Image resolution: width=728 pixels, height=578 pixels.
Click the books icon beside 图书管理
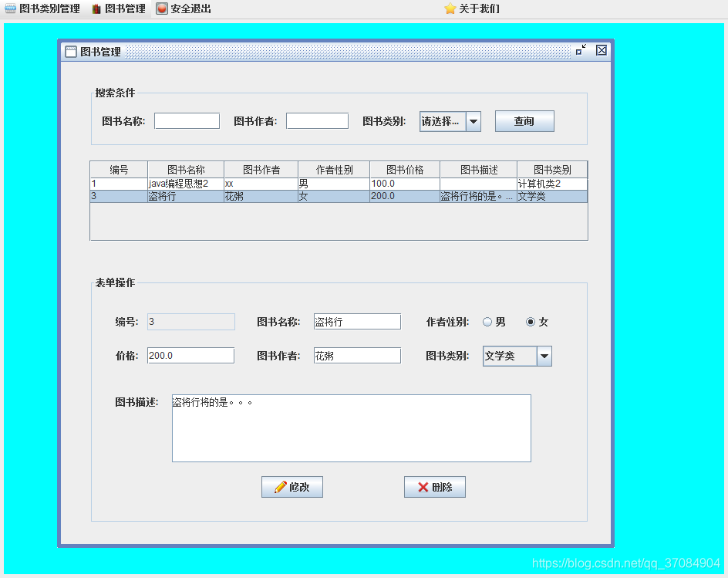coord(96,8)
